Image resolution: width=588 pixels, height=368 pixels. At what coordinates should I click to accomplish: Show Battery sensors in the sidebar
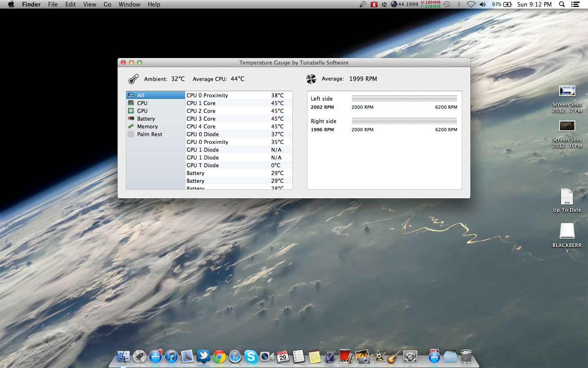pyautogui.click(x=146, y=119)
